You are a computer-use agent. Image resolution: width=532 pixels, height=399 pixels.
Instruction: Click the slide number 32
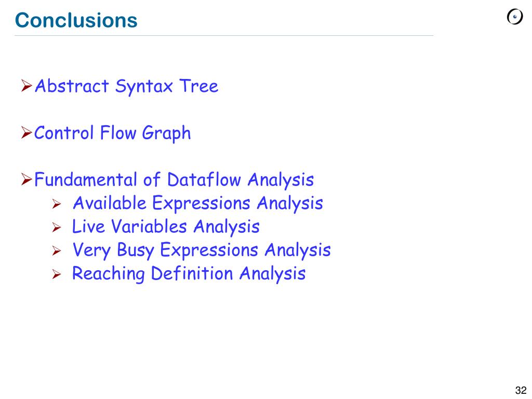pyautogui.click(x=521, y=390)
